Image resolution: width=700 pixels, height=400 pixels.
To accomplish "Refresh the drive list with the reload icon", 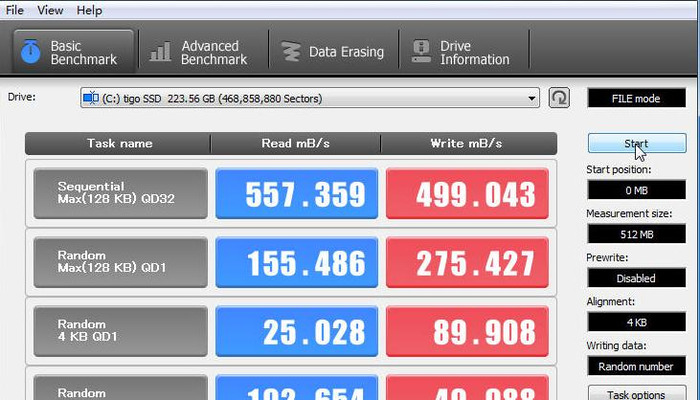I will [560, 98].
